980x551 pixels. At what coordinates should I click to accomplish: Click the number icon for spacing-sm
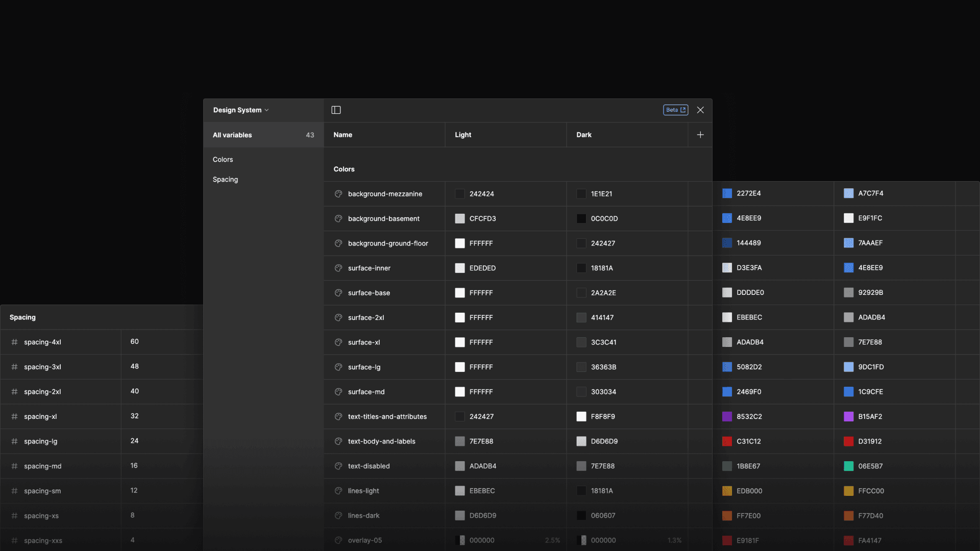14,491
